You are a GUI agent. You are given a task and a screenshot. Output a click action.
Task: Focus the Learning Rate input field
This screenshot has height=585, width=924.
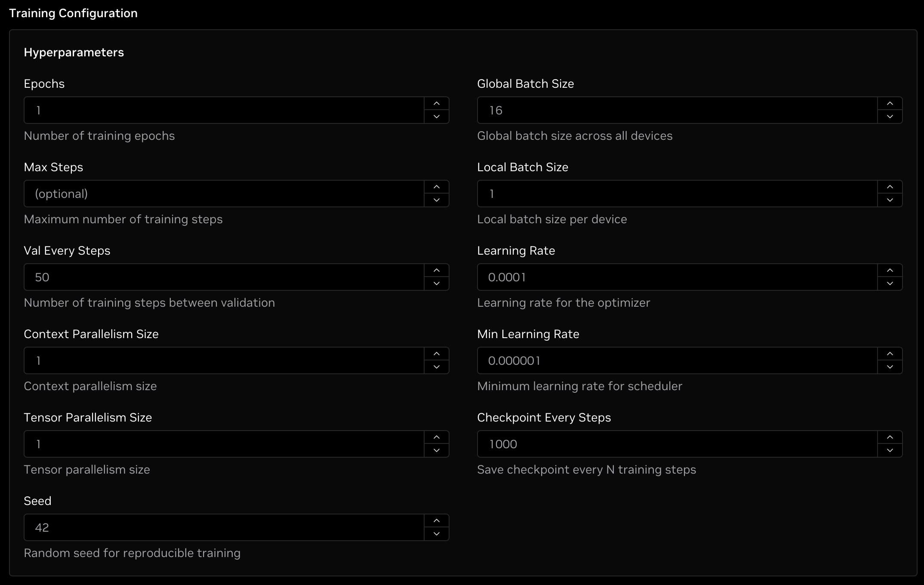[677, 277]
